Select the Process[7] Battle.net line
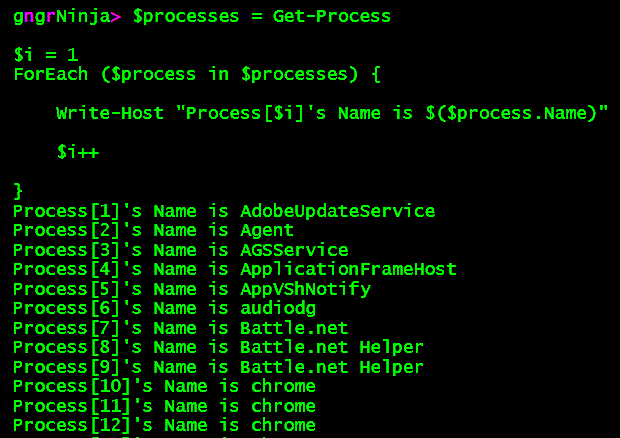 pos(180,327)
